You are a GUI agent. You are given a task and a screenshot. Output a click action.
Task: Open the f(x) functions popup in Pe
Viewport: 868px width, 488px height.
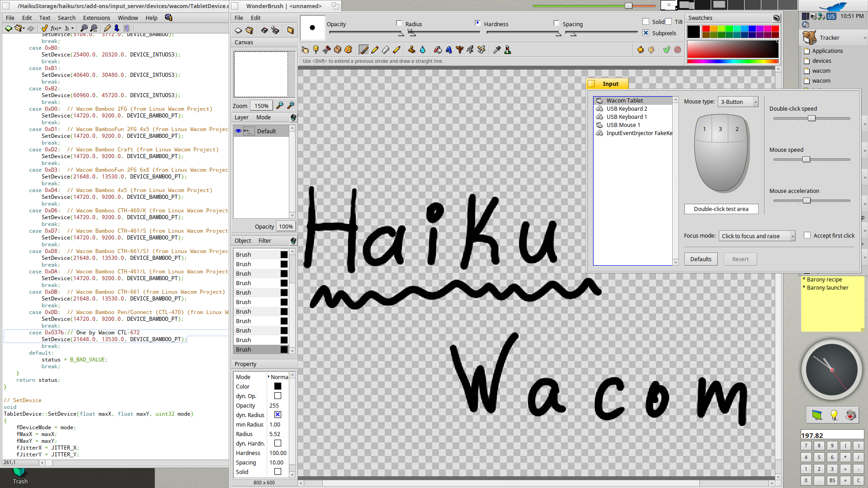(57, 28)
